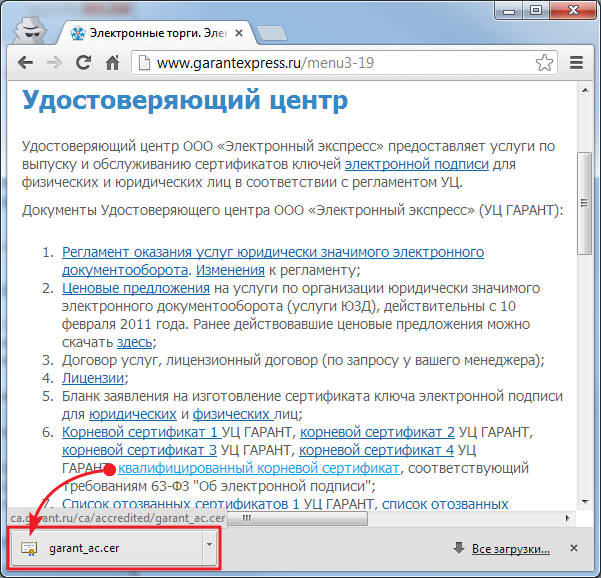Click the horizontal scrollbar thumb
This screenshot has height=578, width=601.
(296, 519)
